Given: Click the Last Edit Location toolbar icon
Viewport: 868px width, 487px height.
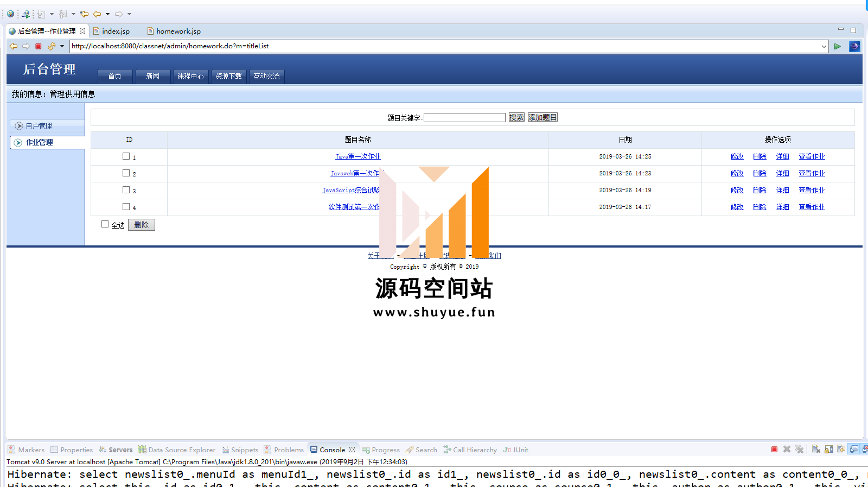Looking at the screenshot, I should [x=84, y=14].
